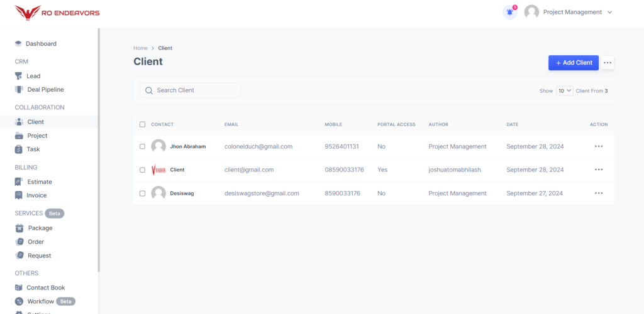The image size is (644, 314).
Task: Open the Show 10 entries dropdown
Action: click(x=564, y=90)
